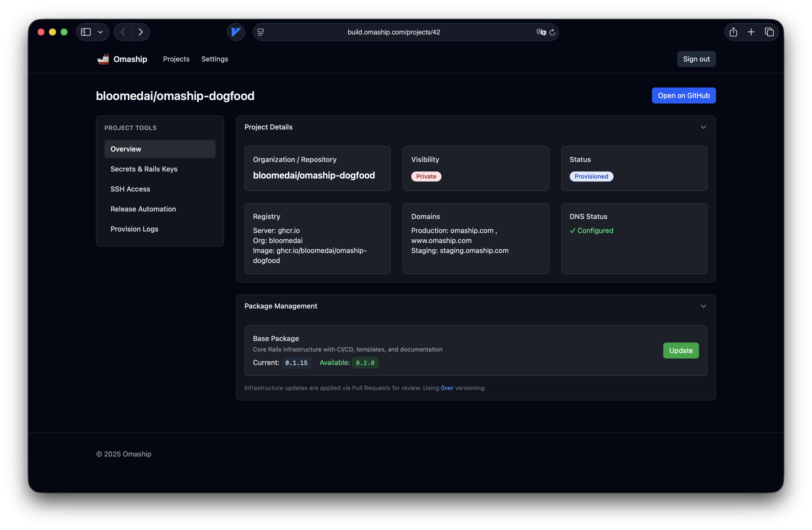This screenshot has width=812, height=530.
Task: Collapse the Package Management section
Action: click(x=703, y=306)
